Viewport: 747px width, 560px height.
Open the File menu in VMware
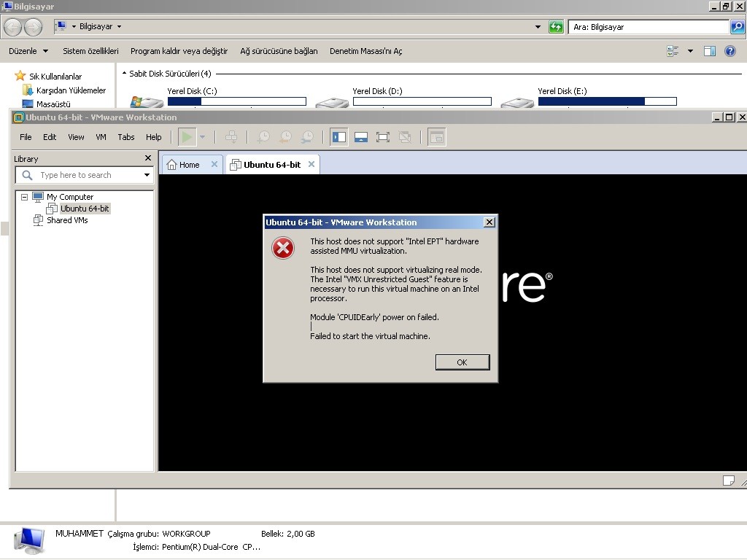pos(26,137)
